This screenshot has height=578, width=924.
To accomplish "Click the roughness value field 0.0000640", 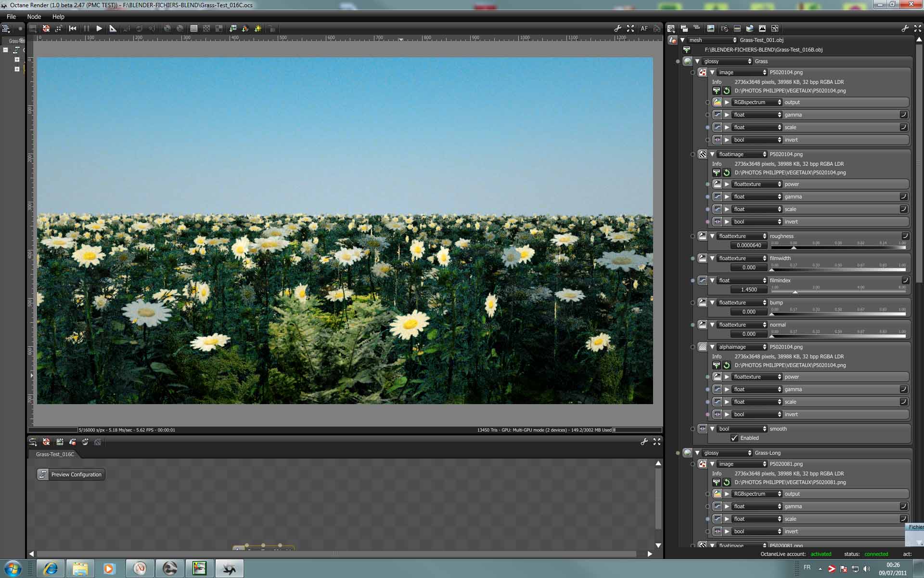I will [x=749, y=245].
